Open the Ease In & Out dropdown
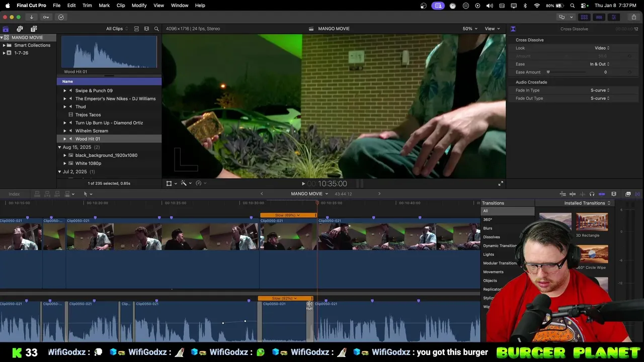This screenshot has height=362, width=644. (600, 64)
